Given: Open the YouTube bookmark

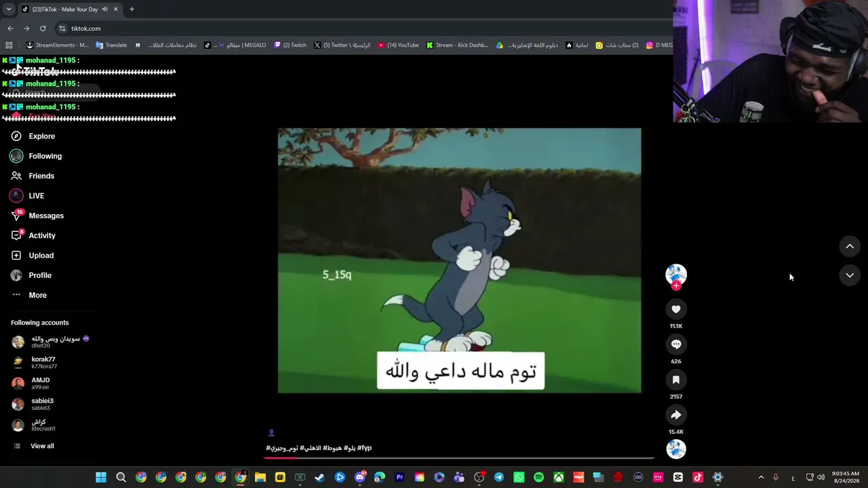Looking at the screenshot, I should [x=398, y=45].
